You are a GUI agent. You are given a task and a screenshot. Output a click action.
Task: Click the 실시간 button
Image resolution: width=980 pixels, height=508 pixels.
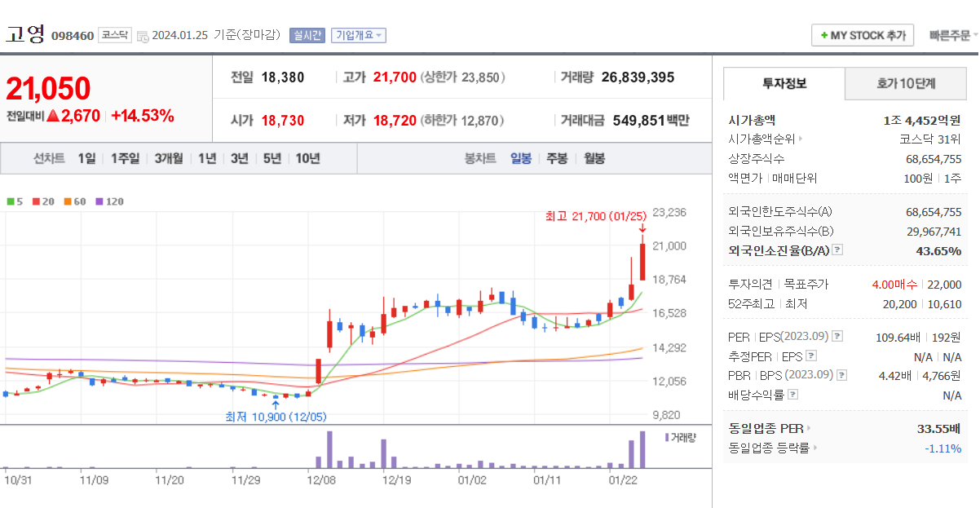[x=307, y=35]
